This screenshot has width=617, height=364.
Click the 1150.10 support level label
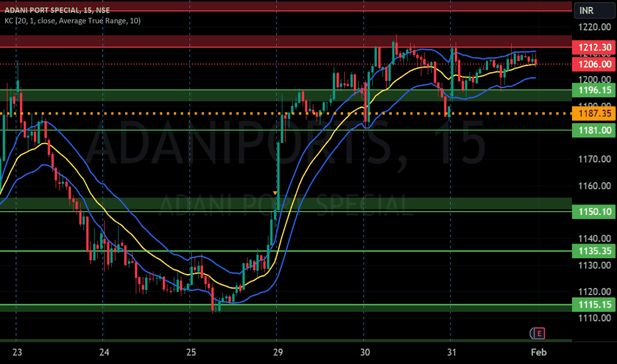[x=594, y=212]
